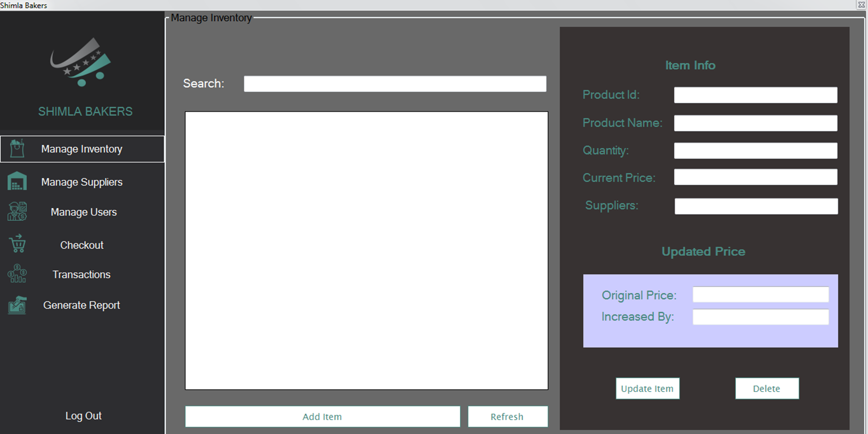The height and width of the screenshot is (434, 868).
Task: Click the Product Name field
Action: tap(755, 123)
